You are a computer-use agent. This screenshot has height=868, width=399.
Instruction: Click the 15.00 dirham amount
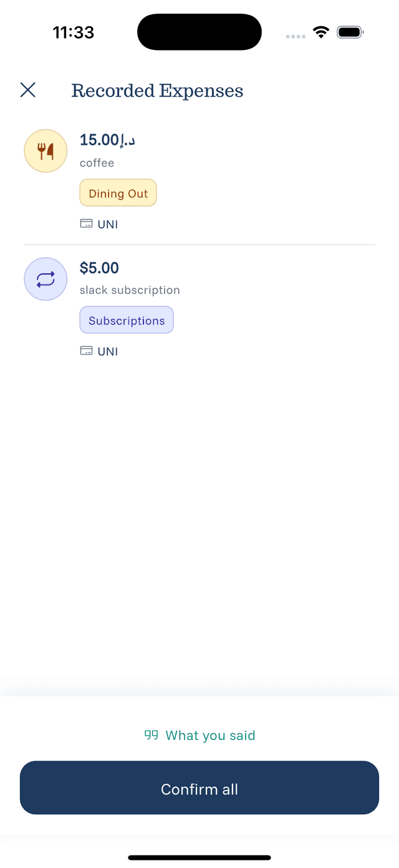pos(107,139)
